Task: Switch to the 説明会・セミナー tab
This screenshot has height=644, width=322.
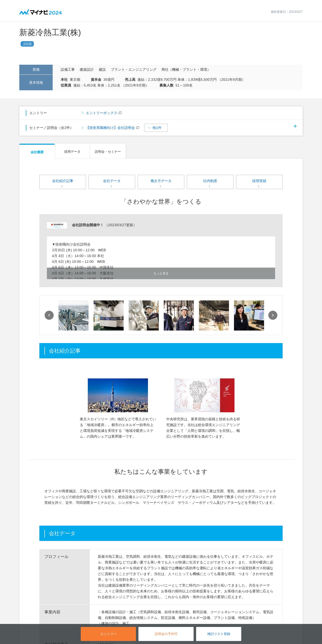Action: [x=108, y=151]
